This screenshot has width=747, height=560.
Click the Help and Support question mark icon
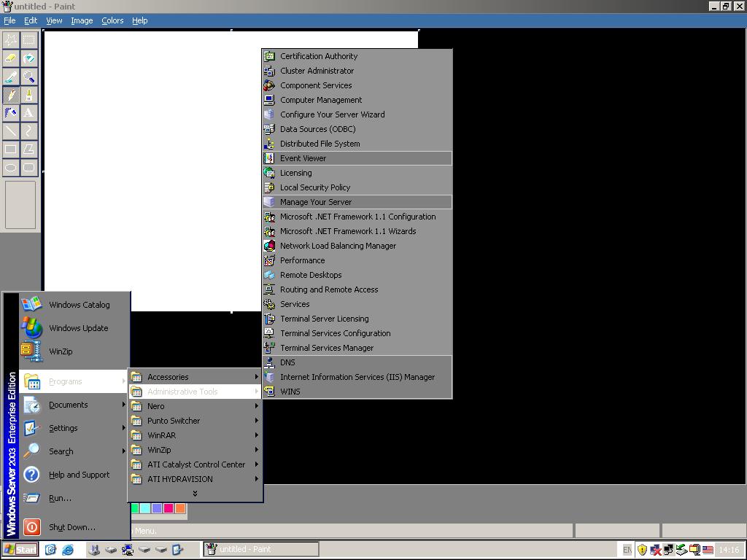click(31, 474)
